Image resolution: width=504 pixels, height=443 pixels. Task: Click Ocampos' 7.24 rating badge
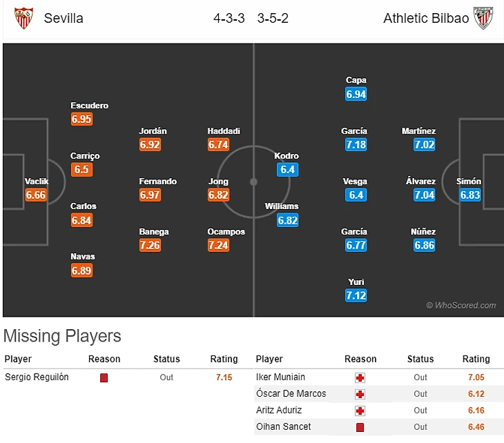[218, 246]
